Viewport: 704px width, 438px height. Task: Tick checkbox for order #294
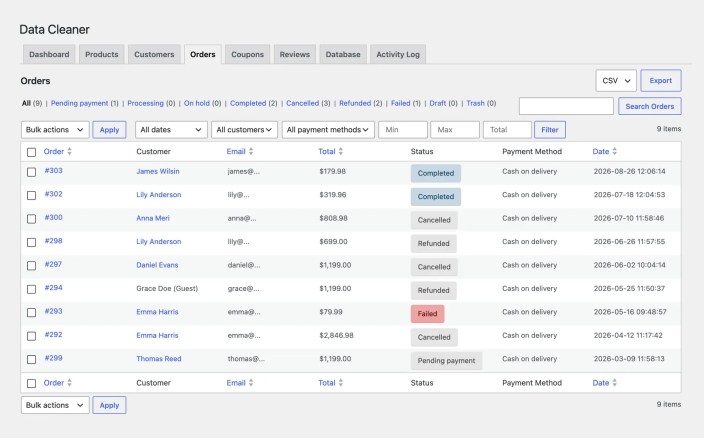click(x=31, y=289)
